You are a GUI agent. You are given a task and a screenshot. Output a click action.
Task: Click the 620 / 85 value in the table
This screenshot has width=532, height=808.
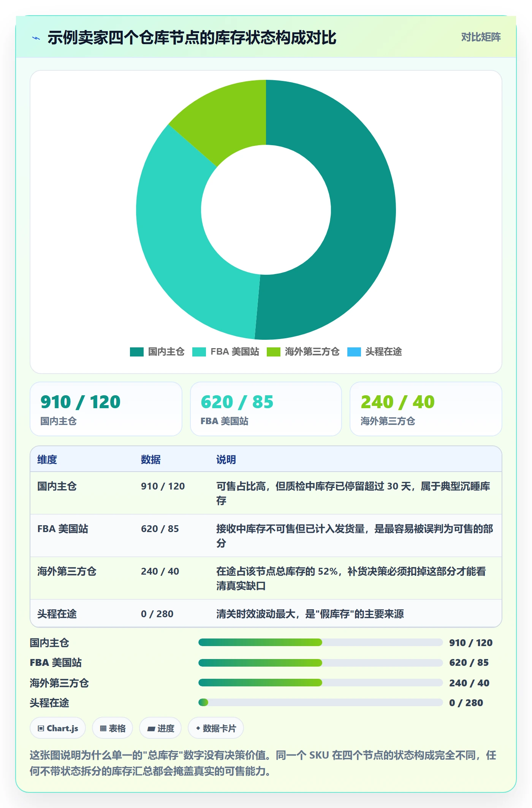point(160,529)
